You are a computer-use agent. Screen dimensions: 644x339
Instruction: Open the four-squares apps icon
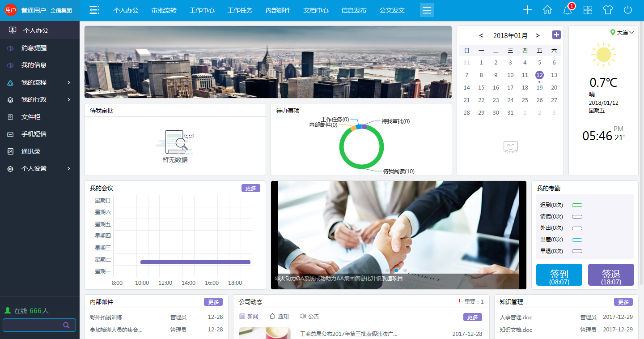point(588,10)
